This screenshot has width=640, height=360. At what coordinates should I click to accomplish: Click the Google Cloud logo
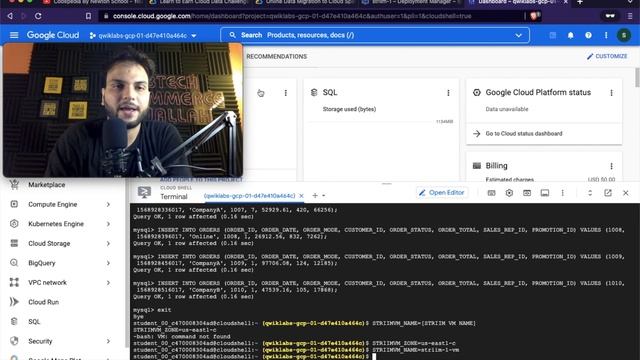[x=53, y=35]
